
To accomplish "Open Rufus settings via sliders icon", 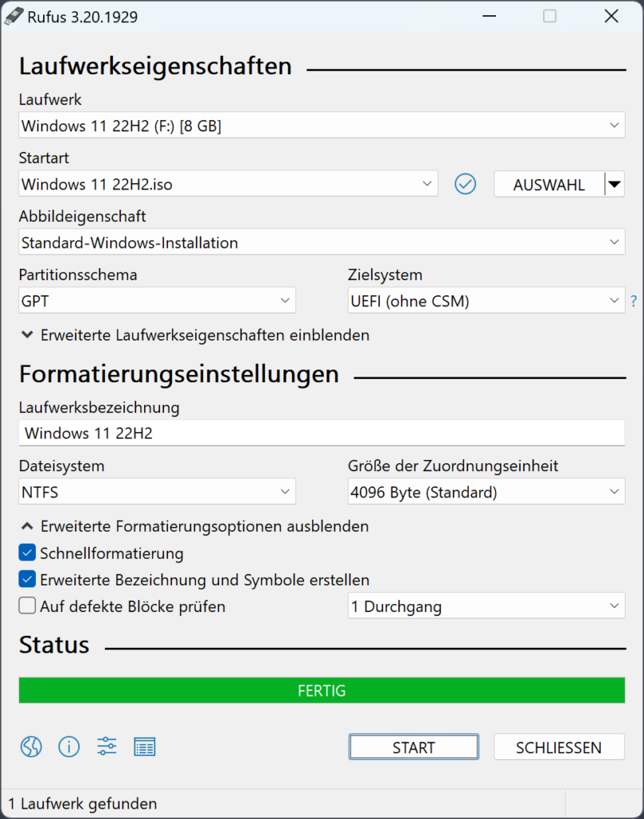I will [x=106, y=746].
